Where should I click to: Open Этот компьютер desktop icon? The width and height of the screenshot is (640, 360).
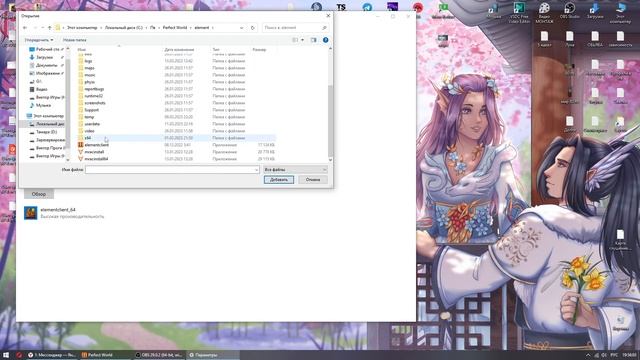pos(620,12)
